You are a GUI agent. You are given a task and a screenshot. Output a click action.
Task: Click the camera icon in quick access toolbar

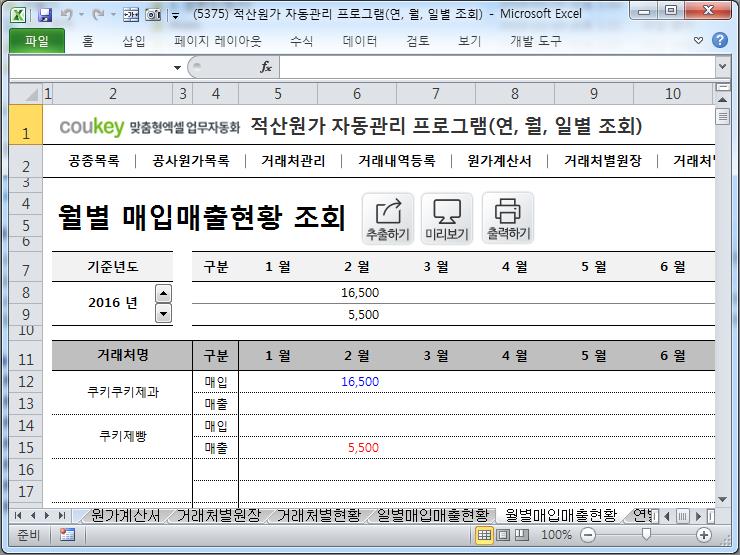(153, 15)
